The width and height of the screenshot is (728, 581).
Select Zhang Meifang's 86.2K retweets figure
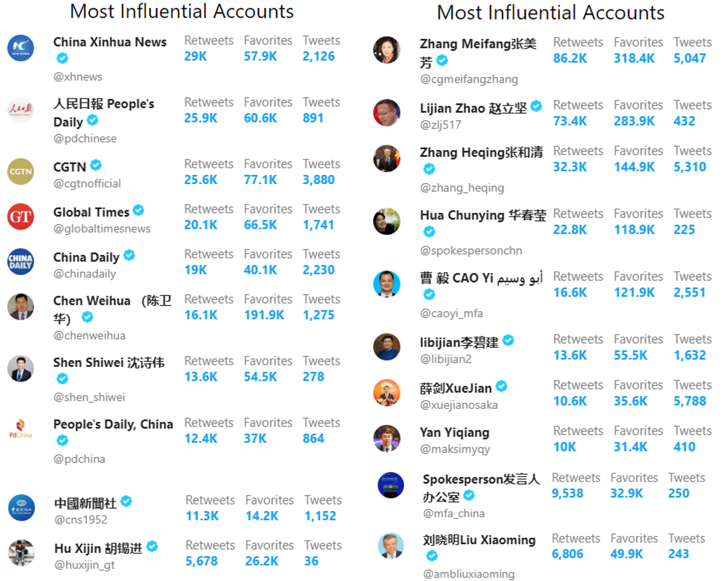pyautogui.click(x=570, y=58)
